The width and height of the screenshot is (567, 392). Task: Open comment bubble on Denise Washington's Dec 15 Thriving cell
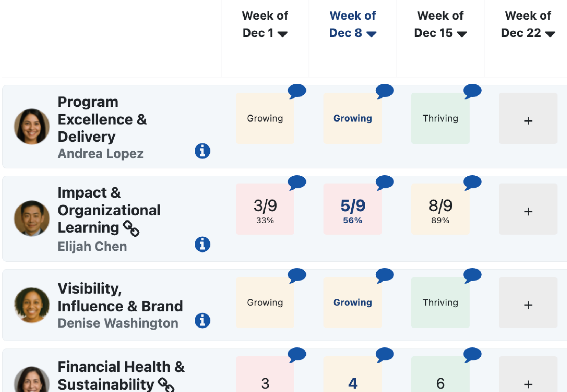pos(472,275)
